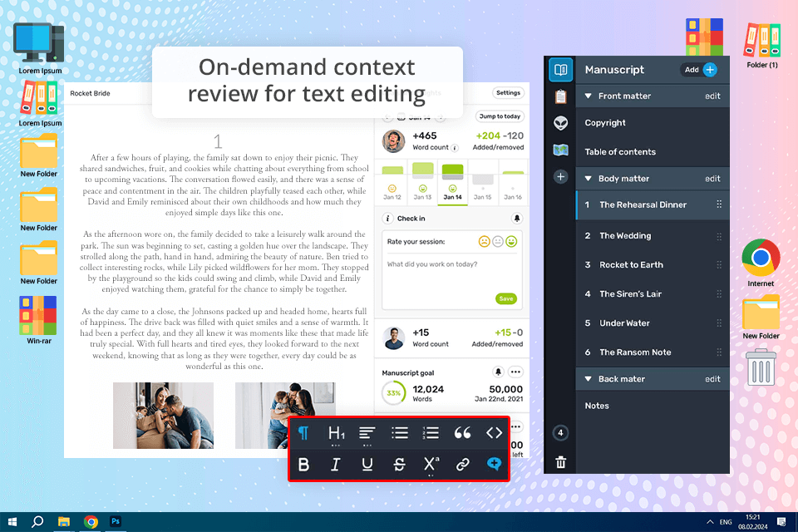
Task: Click edit next to Back mater
Action: tap(712, 379)
